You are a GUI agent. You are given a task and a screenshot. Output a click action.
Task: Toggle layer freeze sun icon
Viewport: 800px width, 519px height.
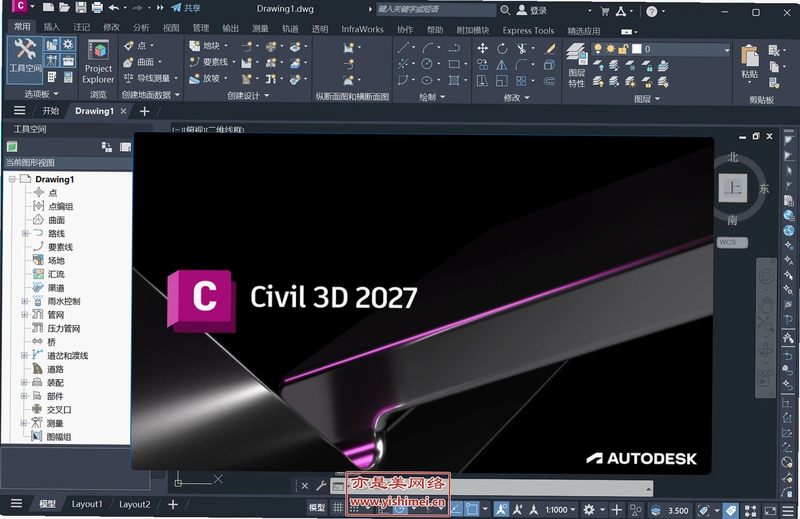pos(610,49)
